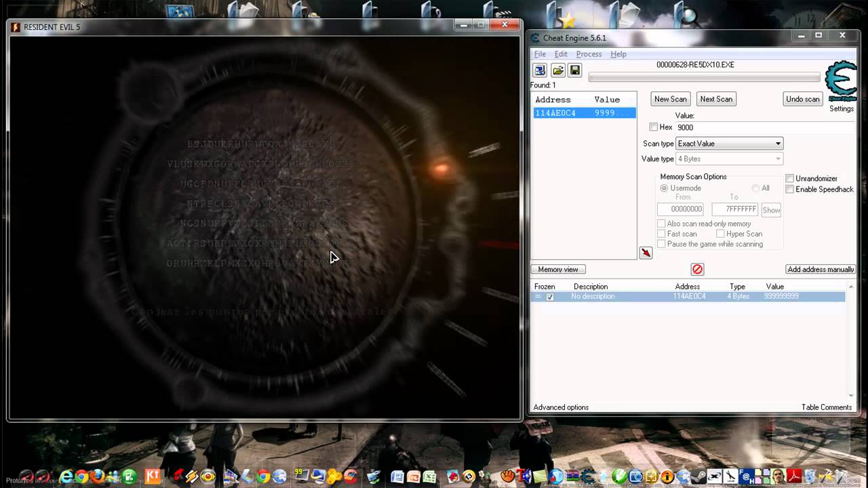The image size is (868, 488).
Task: Click address table scrollbar down arrow
Action: pyautogui.click(x=851, y=396)
